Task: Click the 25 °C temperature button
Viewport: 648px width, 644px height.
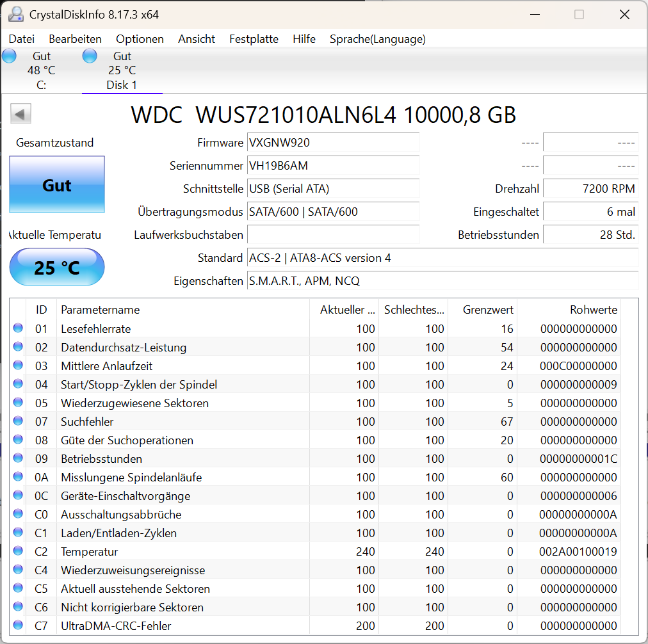Action: click(x=57, y=267)
